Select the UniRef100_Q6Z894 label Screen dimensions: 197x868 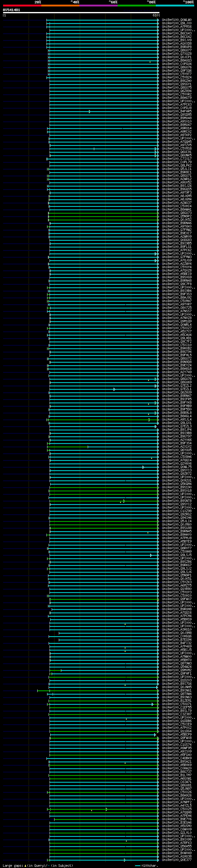click(177, 91)
